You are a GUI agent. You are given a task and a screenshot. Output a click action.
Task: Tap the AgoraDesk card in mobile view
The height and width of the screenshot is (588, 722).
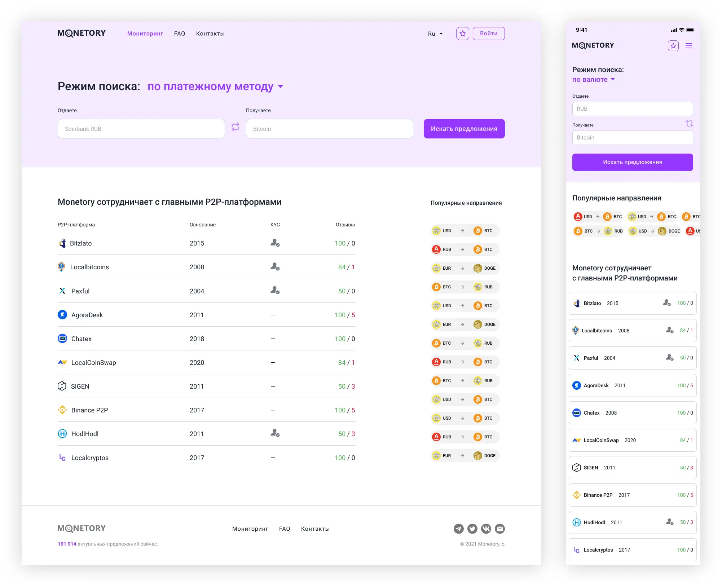[x=632, y=385]
